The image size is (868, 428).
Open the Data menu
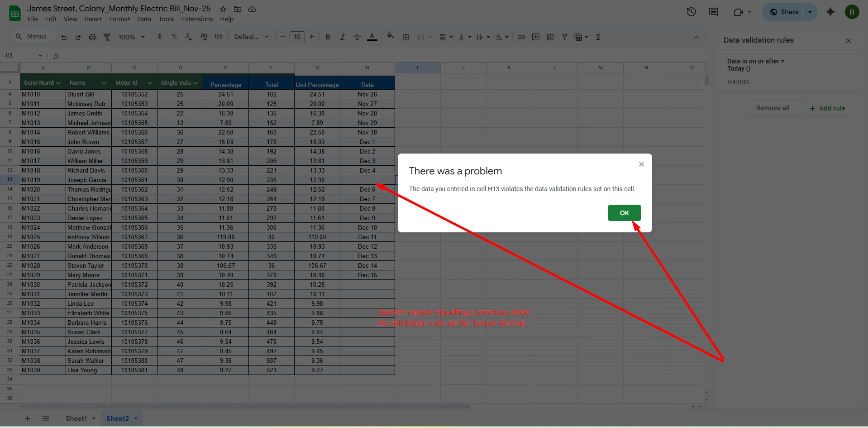pos(144,19)
